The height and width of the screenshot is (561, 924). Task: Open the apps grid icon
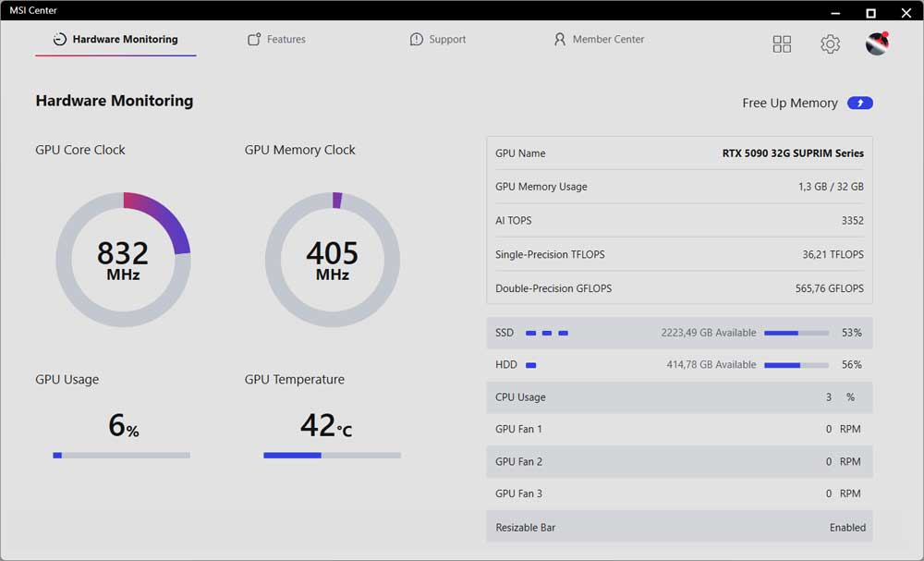pos(782,43)
